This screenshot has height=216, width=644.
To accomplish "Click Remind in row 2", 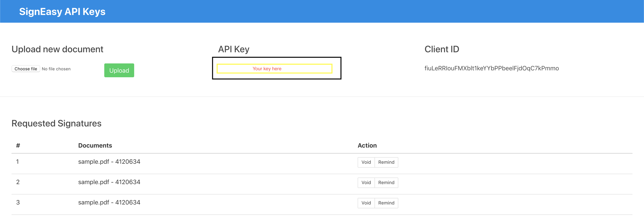I will pos(386,182).
